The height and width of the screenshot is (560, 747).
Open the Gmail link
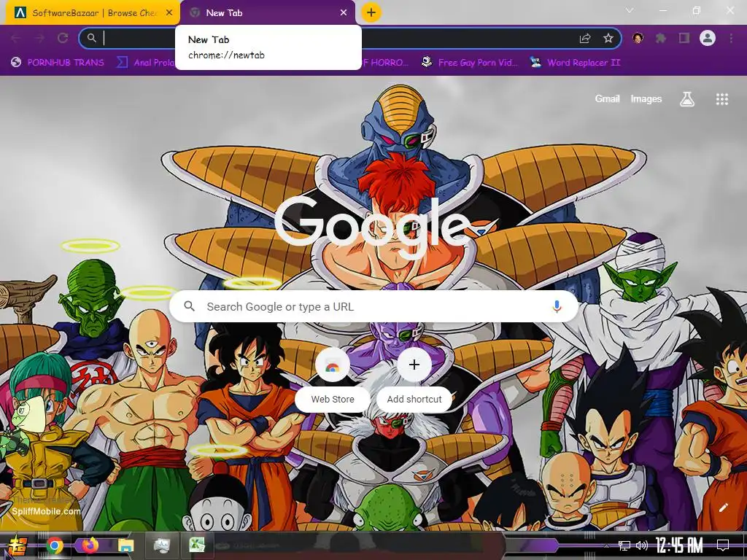point(607,98)
